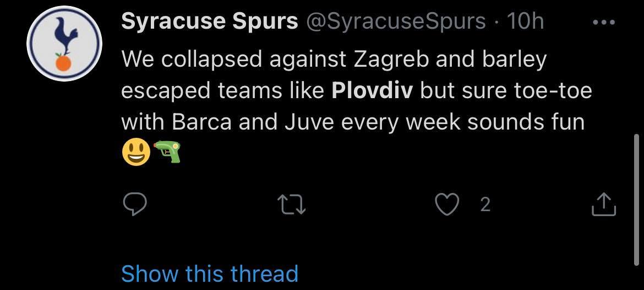Click the Syracuse Spurs display name
Screen dimensions: 644x290
click(x=210, y=22)
